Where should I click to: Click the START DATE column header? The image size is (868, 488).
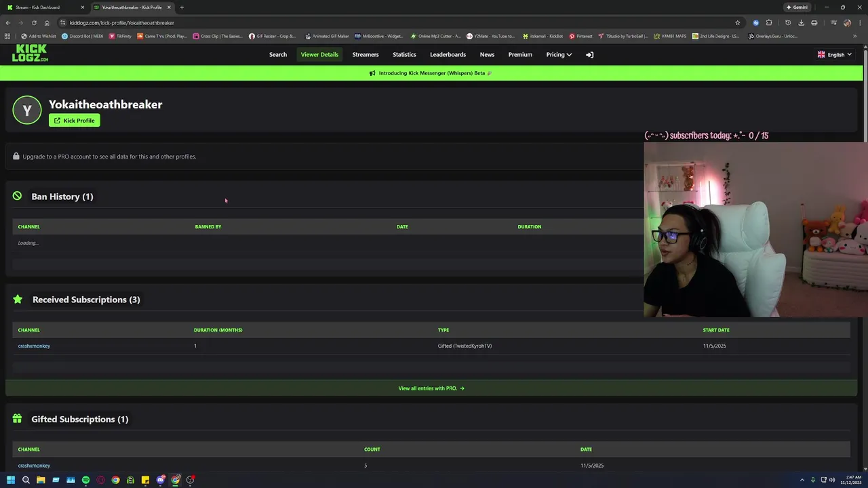tap(716, 330)
